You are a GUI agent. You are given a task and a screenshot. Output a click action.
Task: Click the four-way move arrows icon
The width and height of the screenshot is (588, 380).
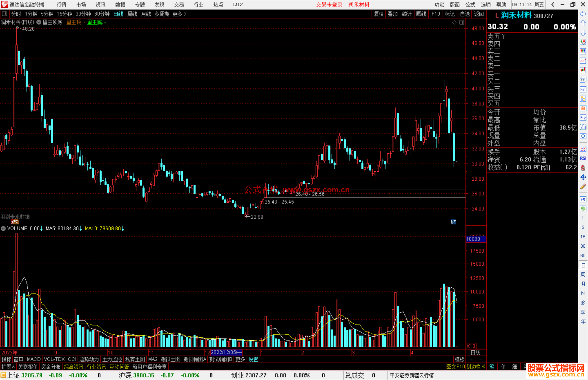coord(583,177)
